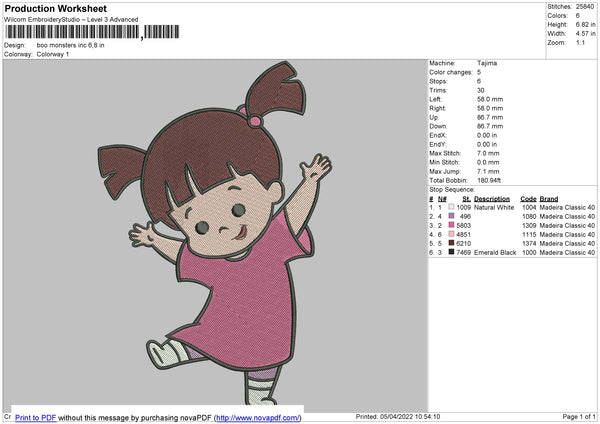Click the EndX value 0.00 in
The height and width of the screenshot is (424, 600).
pos(487,135)
